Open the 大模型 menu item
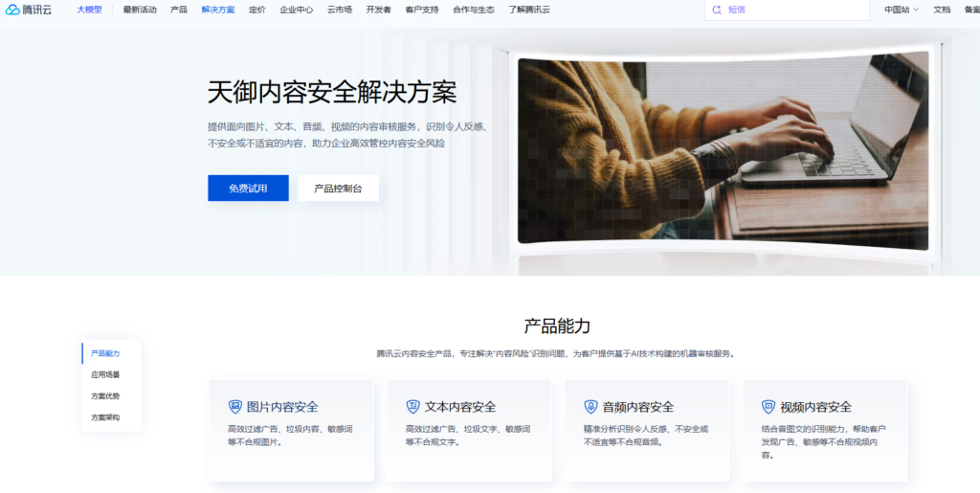 coord(89,10)
